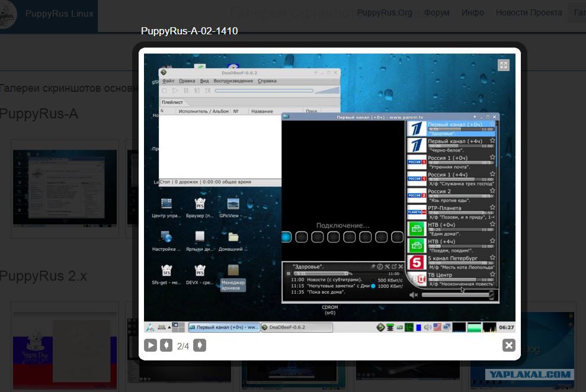Select 5 канал Петербург logo

pos(417,262)
